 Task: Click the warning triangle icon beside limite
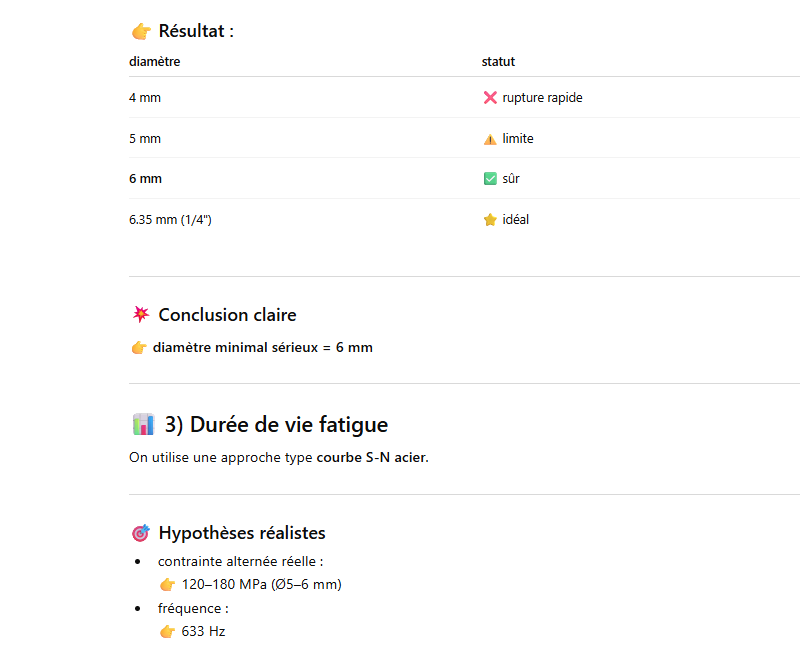click(490, 139)
